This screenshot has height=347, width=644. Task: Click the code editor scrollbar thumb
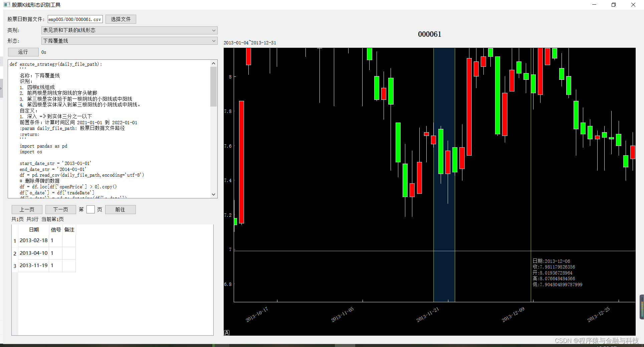pyautogui.click(x=214, y=86)
